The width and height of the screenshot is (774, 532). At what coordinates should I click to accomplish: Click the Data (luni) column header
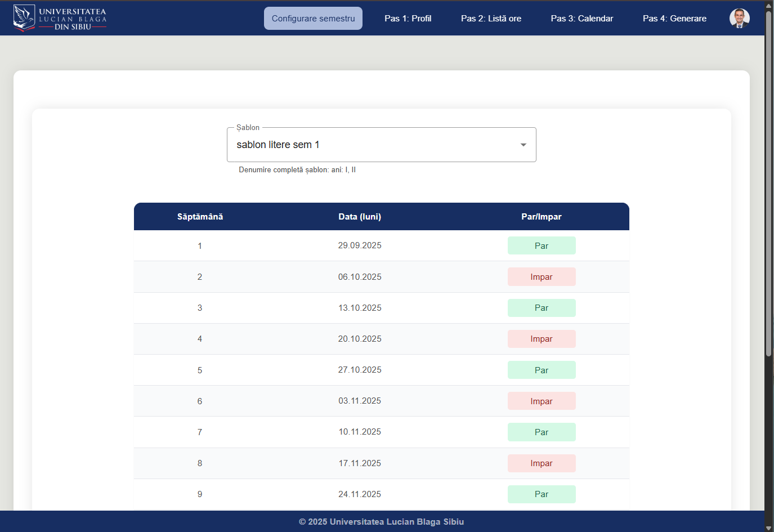point(360,217)
